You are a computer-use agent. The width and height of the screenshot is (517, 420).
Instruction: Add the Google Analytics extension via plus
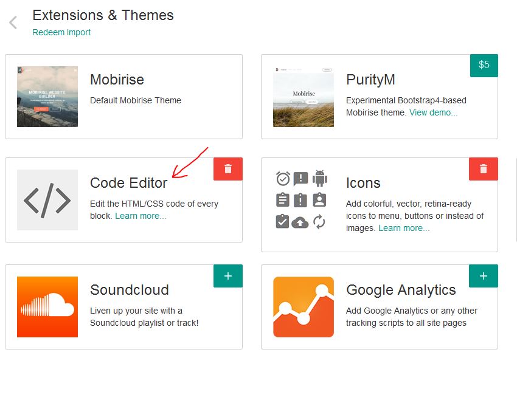[484, 276]
